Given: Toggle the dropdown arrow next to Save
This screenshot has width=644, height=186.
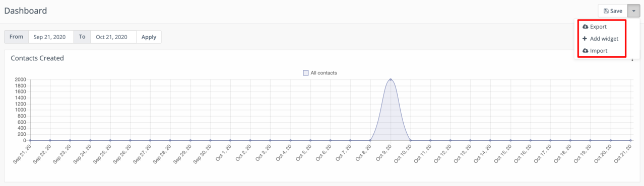Looking at the screenshot, I should click(x=634, y=11).
